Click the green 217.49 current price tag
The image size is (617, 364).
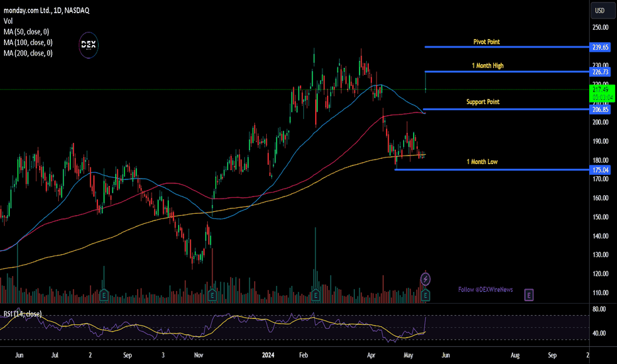[x=602, y=94]
